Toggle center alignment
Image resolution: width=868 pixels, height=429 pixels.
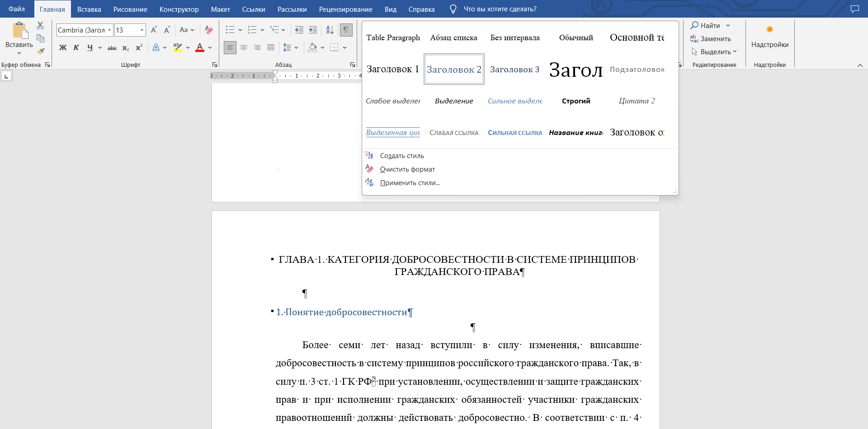click(x=244, y=47)
